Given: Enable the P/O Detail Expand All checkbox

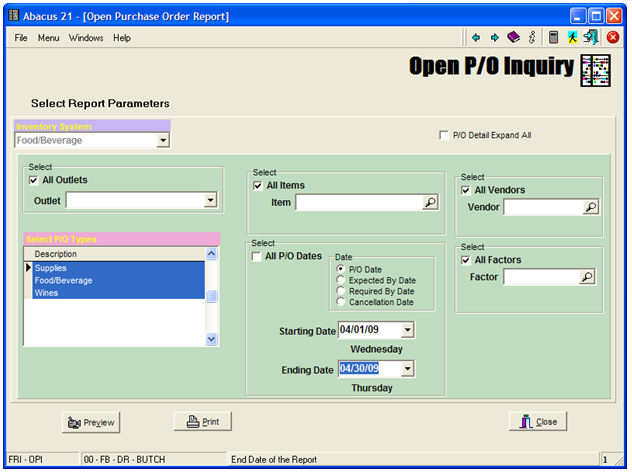Looking at the screenshot, I should coord(444,135).
